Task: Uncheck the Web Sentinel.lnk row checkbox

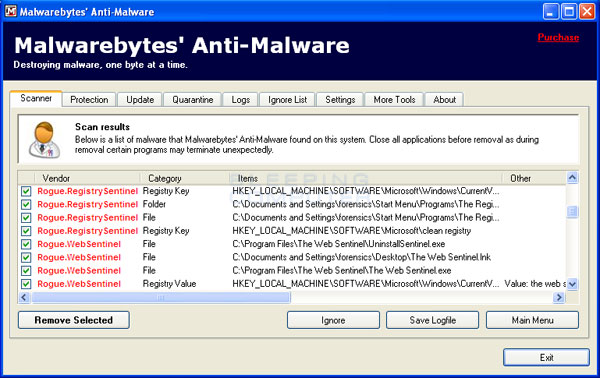Action: [26, 257]
